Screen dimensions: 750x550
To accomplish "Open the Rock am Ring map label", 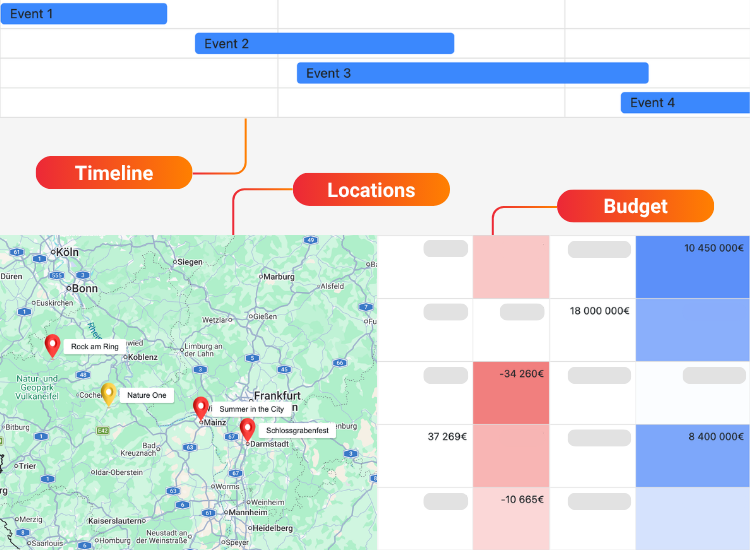I will point(95,347).
